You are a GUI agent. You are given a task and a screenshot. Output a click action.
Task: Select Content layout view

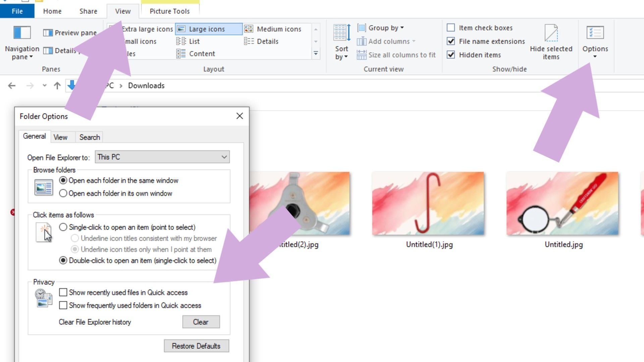click(196, 54)
